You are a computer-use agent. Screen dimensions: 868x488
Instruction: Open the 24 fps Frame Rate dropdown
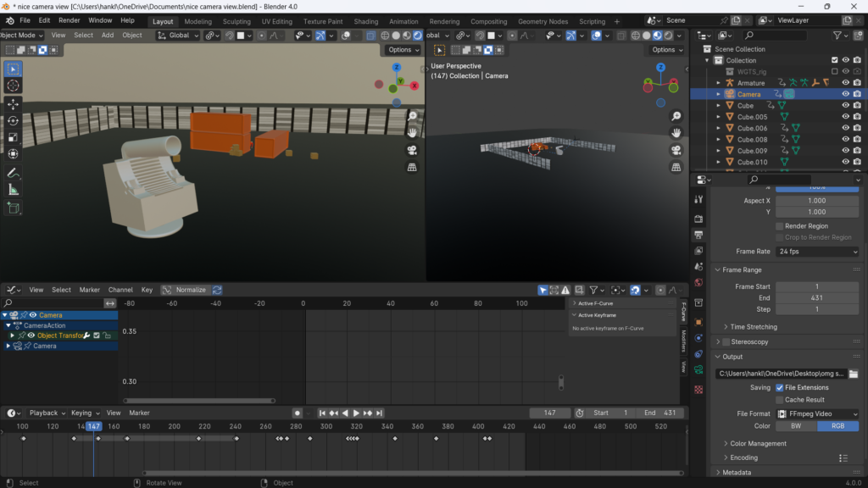click(815, 251)
